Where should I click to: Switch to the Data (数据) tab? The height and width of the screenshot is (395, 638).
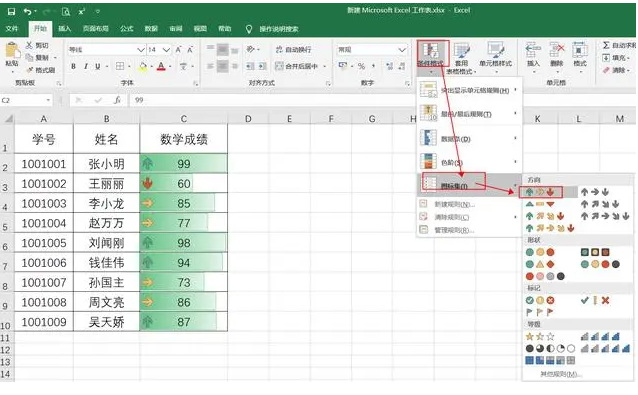pyautogui.click(x=151, y=28)
